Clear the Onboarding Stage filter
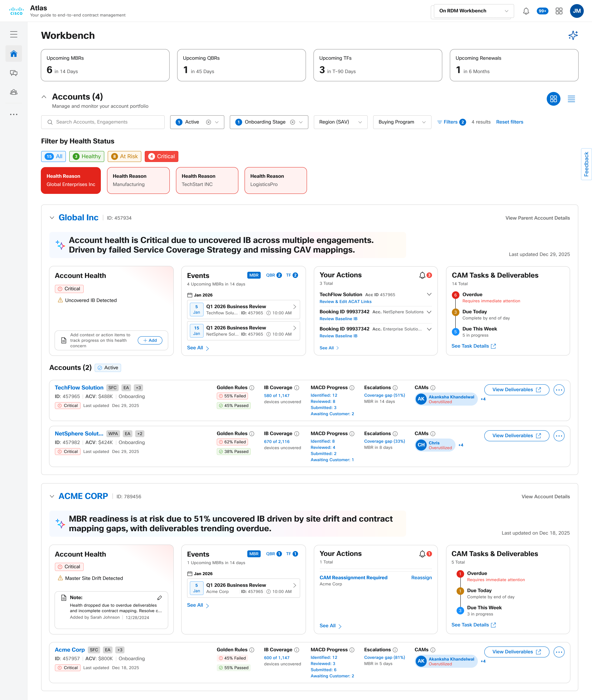Screen dimensions: 592x700 click(293, 122)
